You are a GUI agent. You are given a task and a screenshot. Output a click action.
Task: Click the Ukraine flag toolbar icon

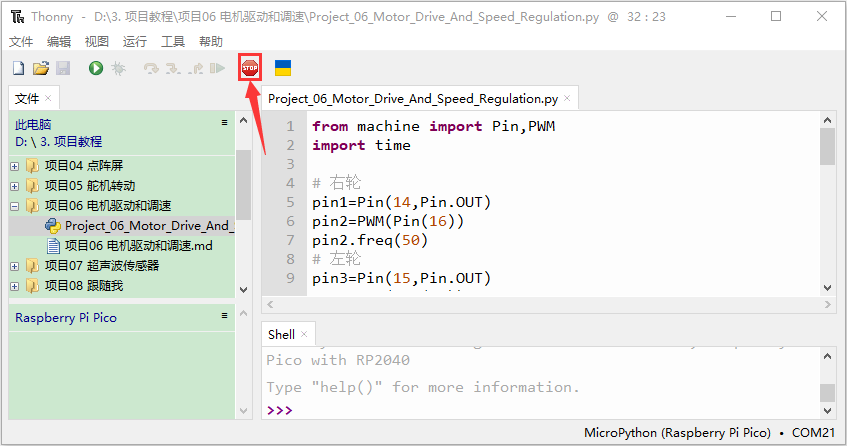pos(283,68)
